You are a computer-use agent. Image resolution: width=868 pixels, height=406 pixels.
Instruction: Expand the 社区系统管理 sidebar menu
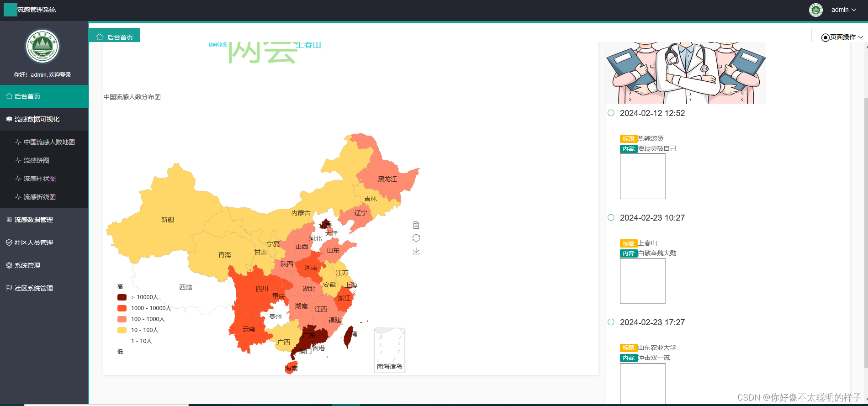[x=44, y=288]
